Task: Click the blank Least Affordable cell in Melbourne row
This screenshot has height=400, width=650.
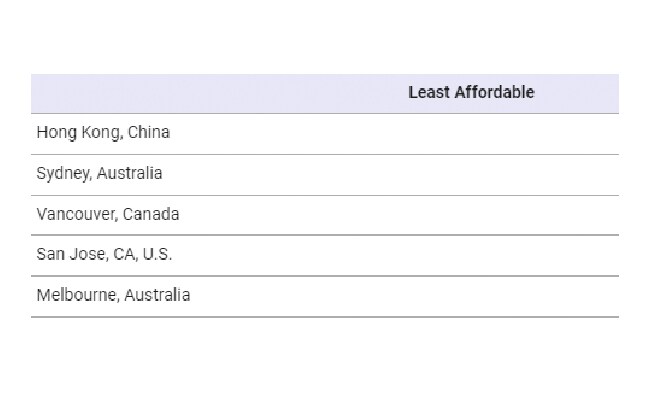Action: click(x=471, y=296)
